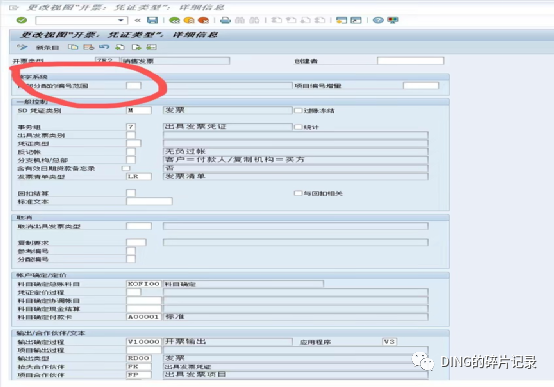Image resolution: width=554 pixels, height=387 pixels.
Task: Click the header partner field PK
Action: click(139, 367)
